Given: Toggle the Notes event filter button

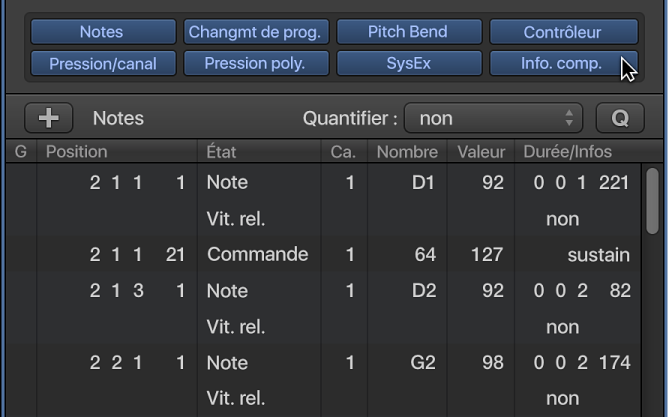Looking at the screenshot, I should pos(101,32).
